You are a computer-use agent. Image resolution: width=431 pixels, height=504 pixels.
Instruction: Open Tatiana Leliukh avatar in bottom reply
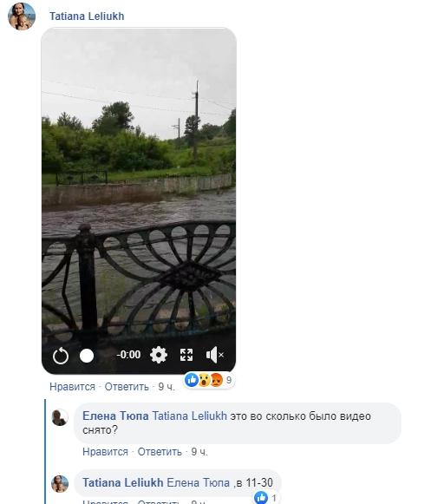click(60, 484)
